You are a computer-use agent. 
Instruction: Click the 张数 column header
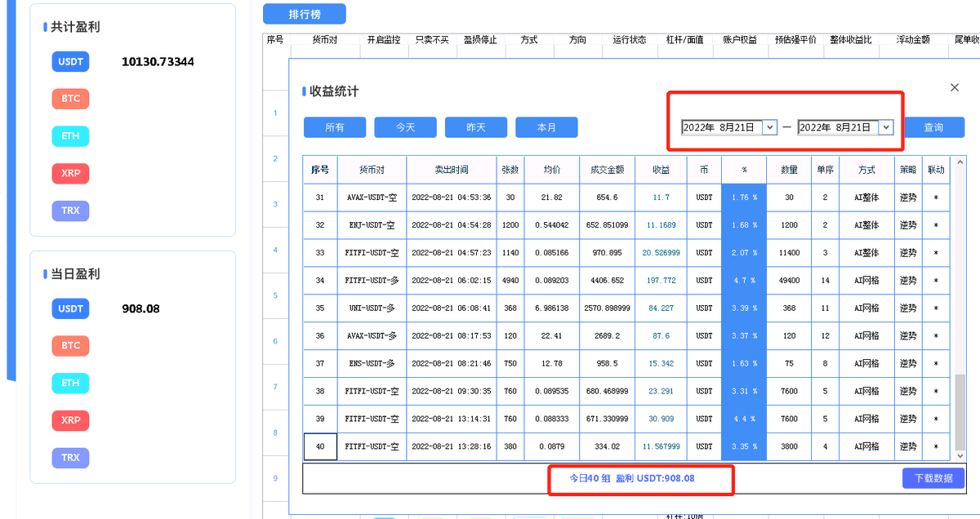pos(510,170)
